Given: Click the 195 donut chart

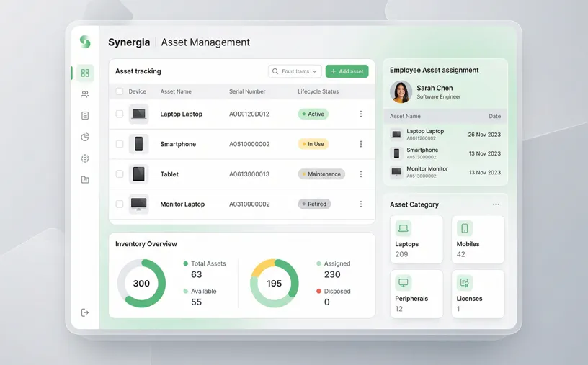Looking at the screenshot, I should tap(274, 284).
